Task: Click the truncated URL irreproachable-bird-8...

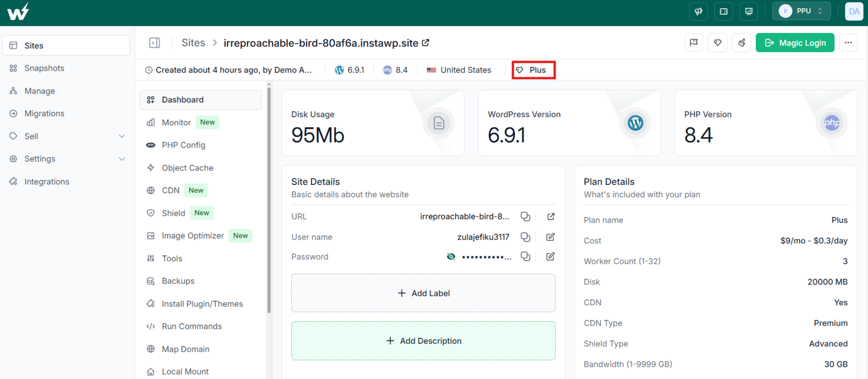Action: pos(464,216)
